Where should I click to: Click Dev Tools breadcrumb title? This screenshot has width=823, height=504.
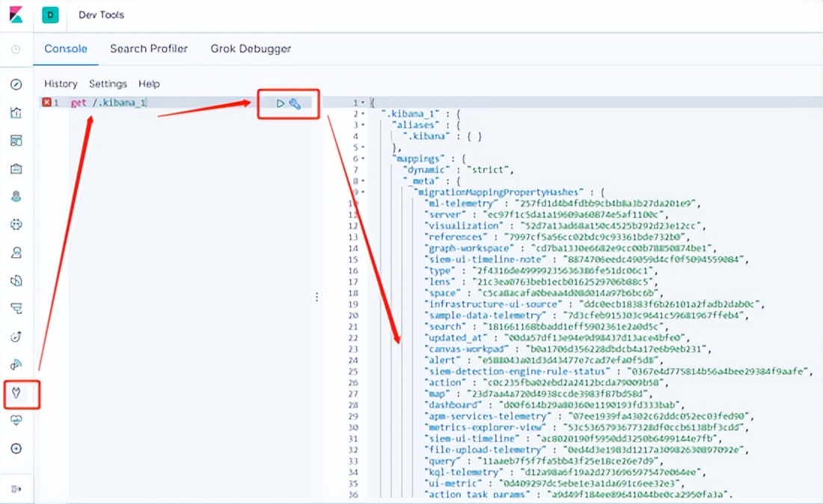[x=101, y=15]
